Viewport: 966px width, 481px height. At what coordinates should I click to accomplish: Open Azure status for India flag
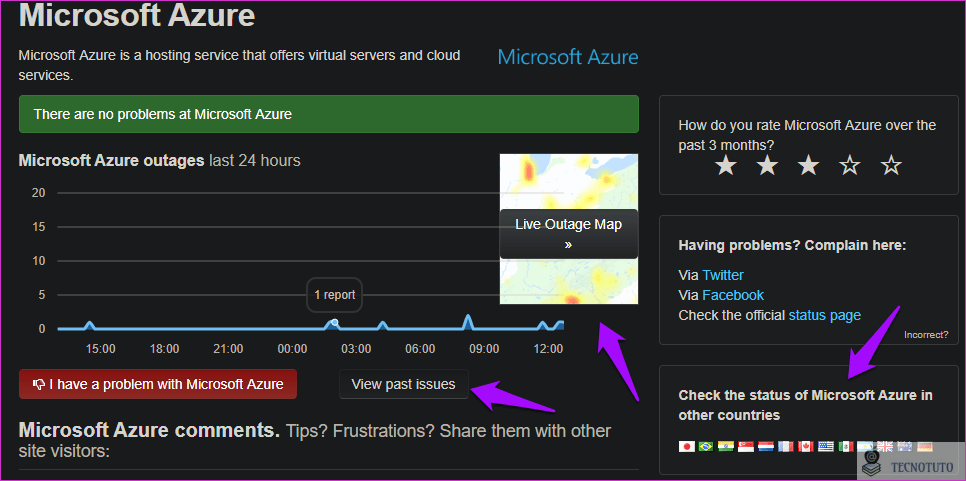(x=726, y=447)
